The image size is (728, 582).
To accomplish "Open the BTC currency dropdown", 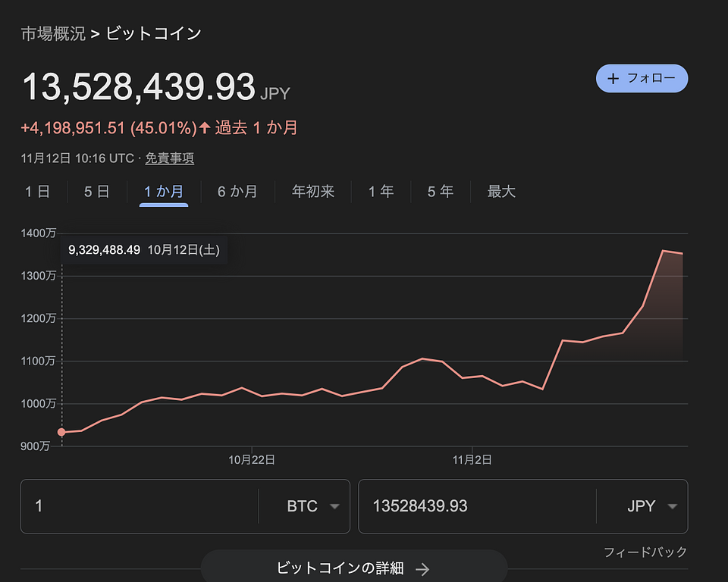I will click(334, 506).
